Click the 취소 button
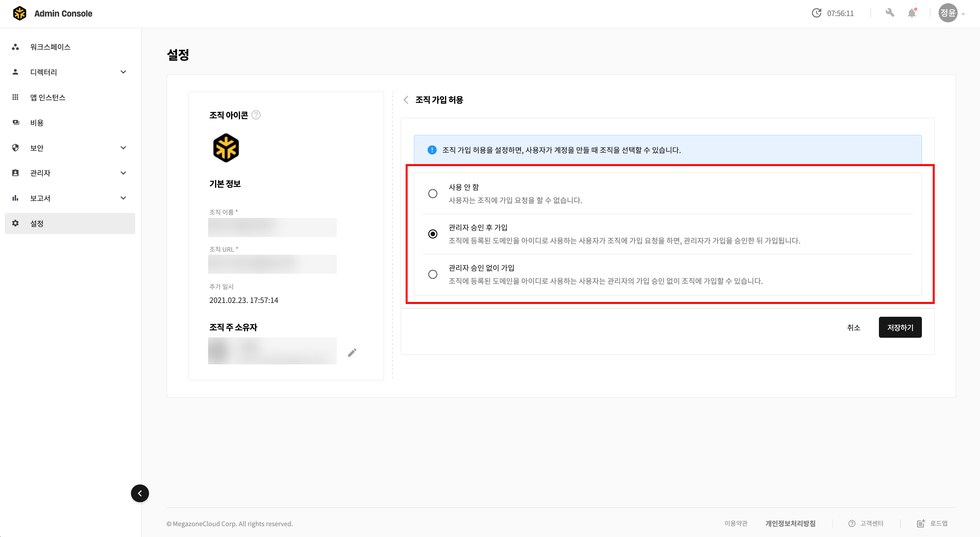980x537 pixels. [x=853, y=327]
